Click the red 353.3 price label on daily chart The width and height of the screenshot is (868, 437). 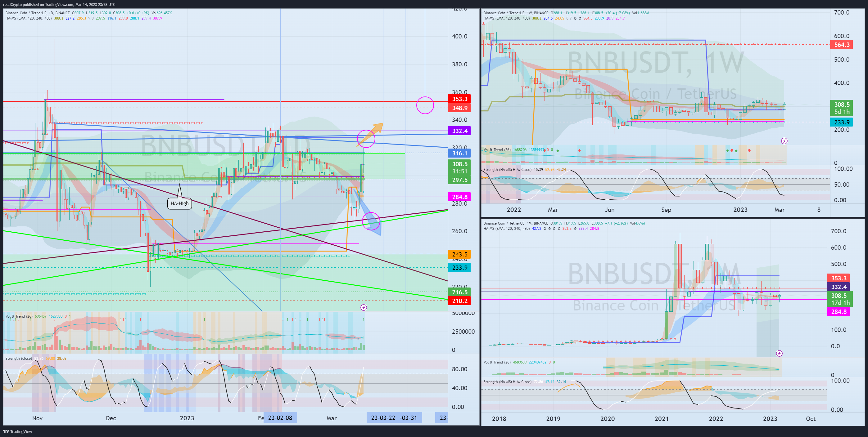tap(459, 99)
